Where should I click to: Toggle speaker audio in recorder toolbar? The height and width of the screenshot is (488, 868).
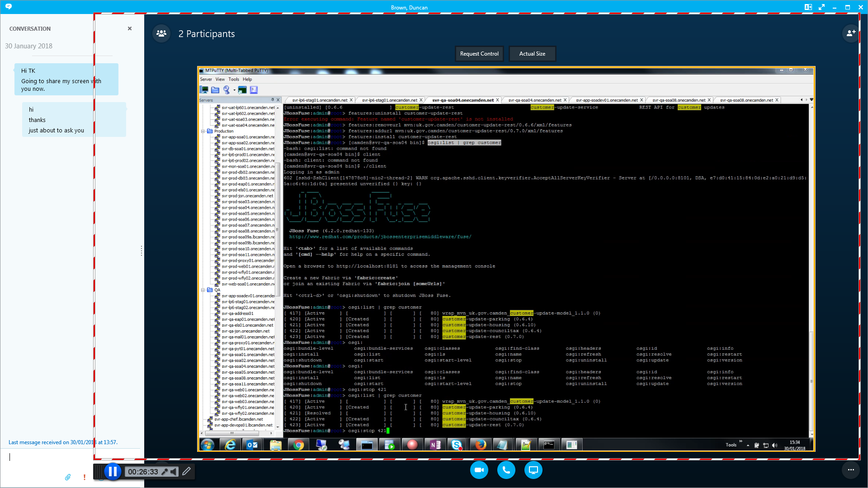[174, 472]
